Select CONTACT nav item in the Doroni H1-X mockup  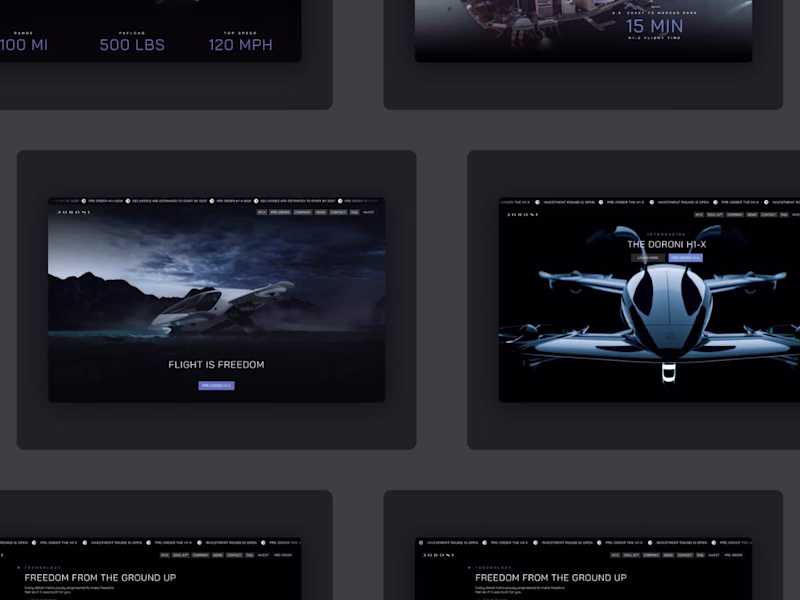click(x=769, y=215)
